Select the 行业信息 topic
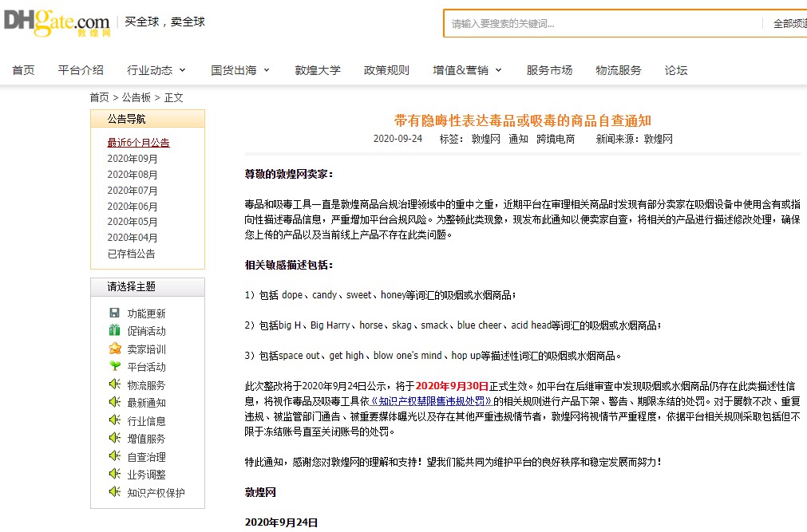The image size is (807, 532). coord(147,420)
